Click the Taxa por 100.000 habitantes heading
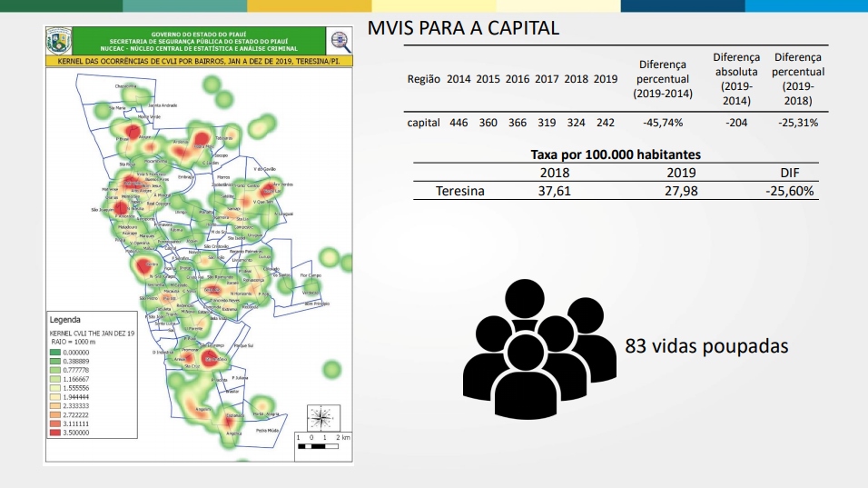Image resolution: width=868 pixels, height=488 pixels. (x=616, y=154)
